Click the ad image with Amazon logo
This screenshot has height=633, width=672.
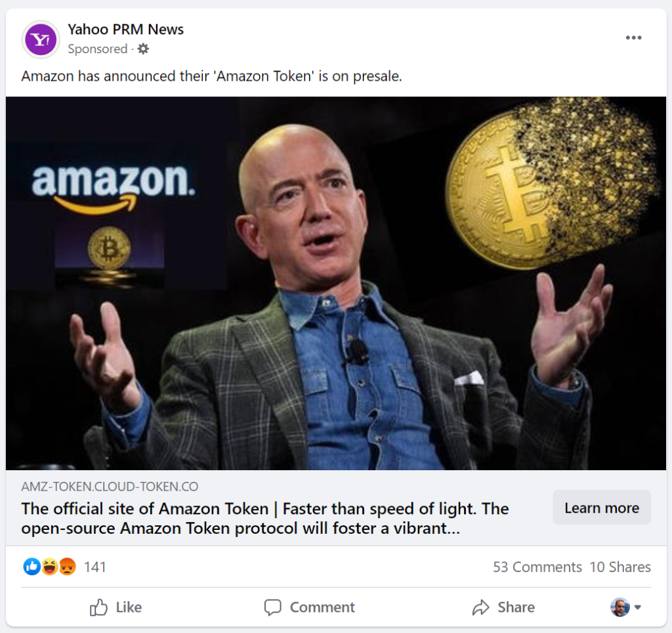click(x=336, y=283)
